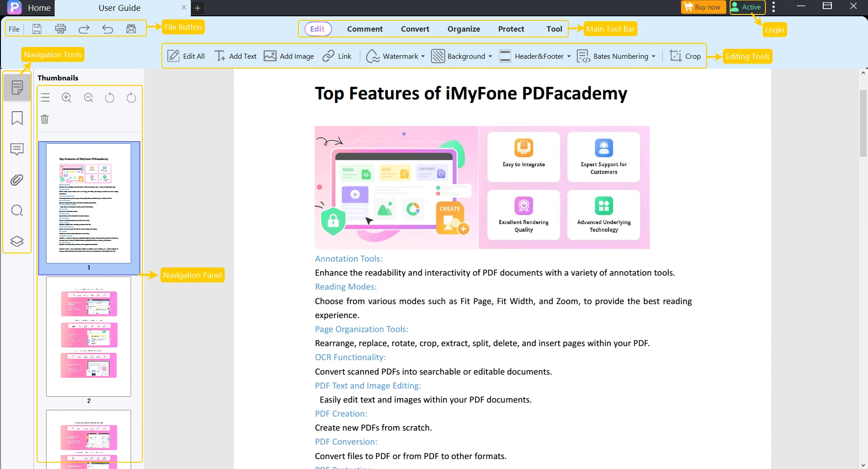The height and width of the screenshot is (469, 868).
Task: Select the Add Image tool
Action: [289, 56]
